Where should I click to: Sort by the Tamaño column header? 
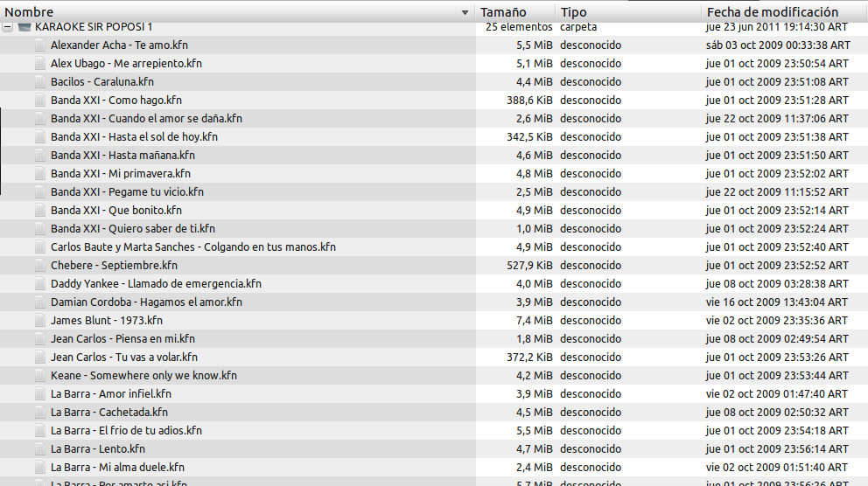click(x=515, y=11)
